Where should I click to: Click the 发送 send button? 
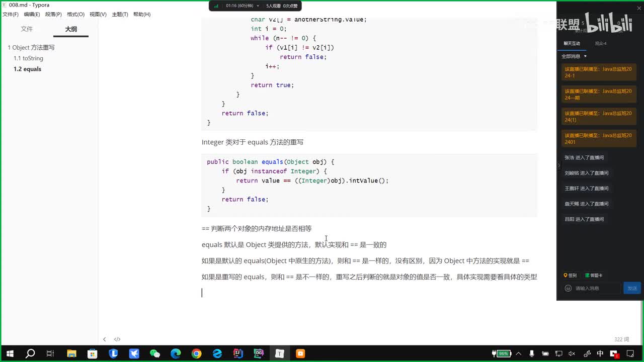click(x=632, y=288)
